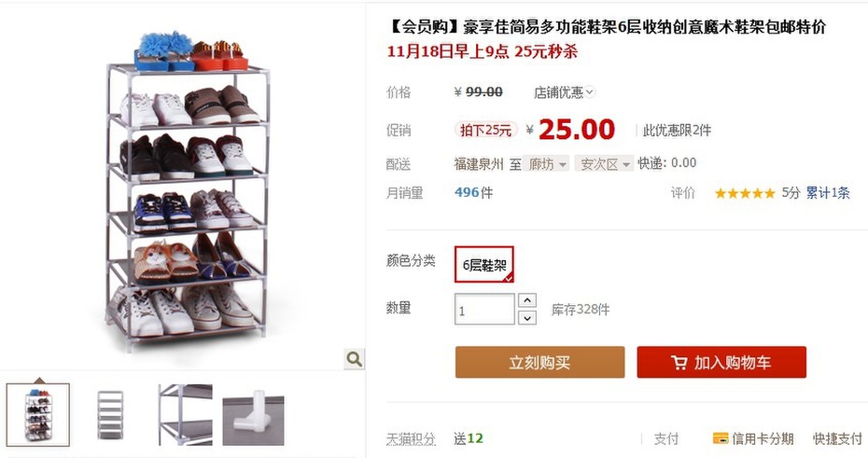Viewport: 868px width, 458px height.
Task: Select the first thumbnail with shoes on rack
Action: click(x=38, y=414)
